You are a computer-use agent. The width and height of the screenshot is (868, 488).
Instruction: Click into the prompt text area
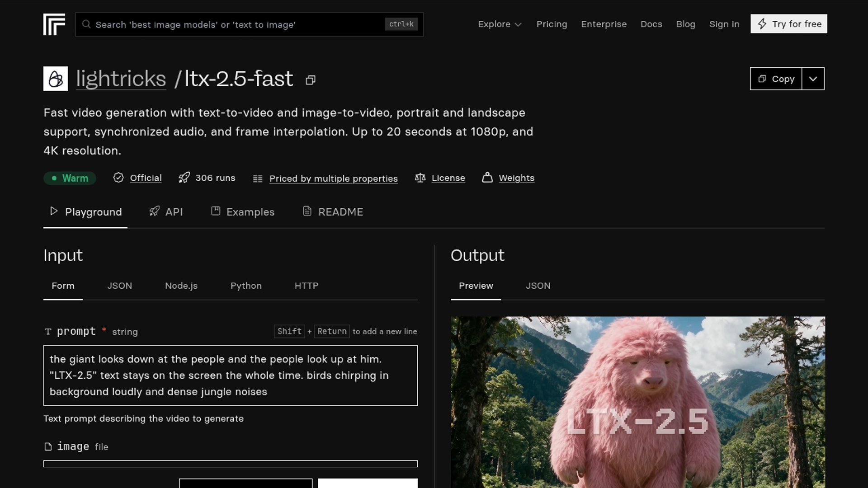point(231,375)
